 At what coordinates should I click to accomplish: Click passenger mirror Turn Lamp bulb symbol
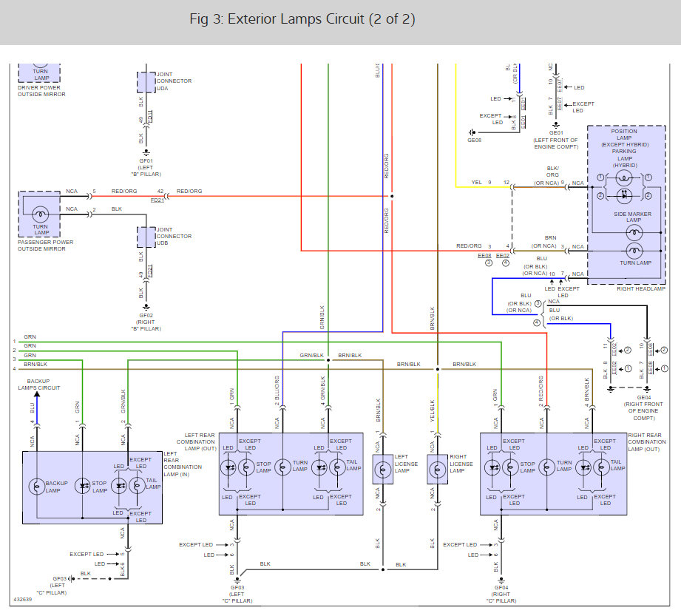coord(41,214)
